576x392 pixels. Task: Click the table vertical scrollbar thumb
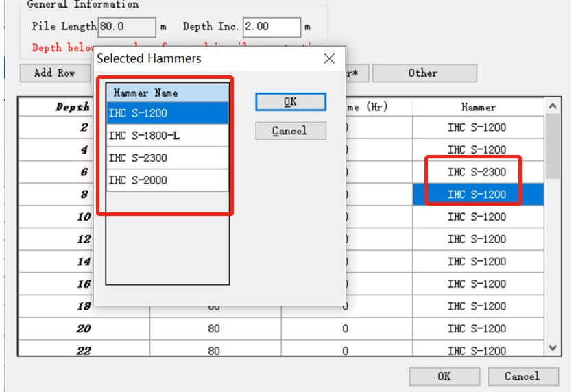point(553,146)
